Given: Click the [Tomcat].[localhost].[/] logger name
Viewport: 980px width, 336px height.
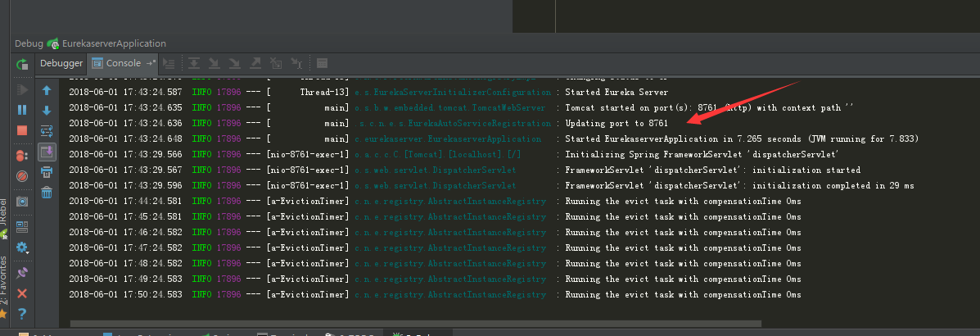Looking at the screenshot, I should [x=437, y=155].
